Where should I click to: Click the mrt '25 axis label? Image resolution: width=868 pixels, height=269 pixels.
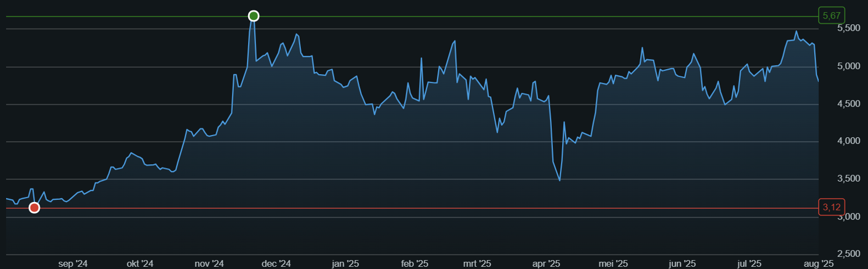tap(477, 264)
